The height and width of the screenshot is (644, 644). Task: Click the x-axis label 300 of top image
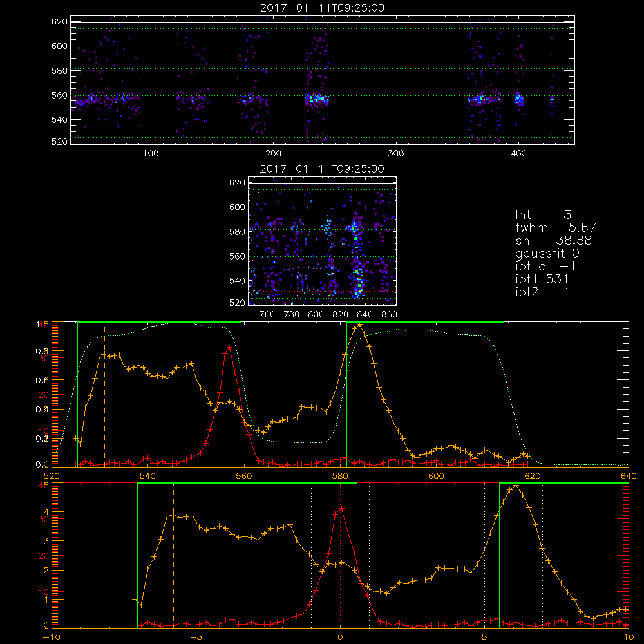396,154
